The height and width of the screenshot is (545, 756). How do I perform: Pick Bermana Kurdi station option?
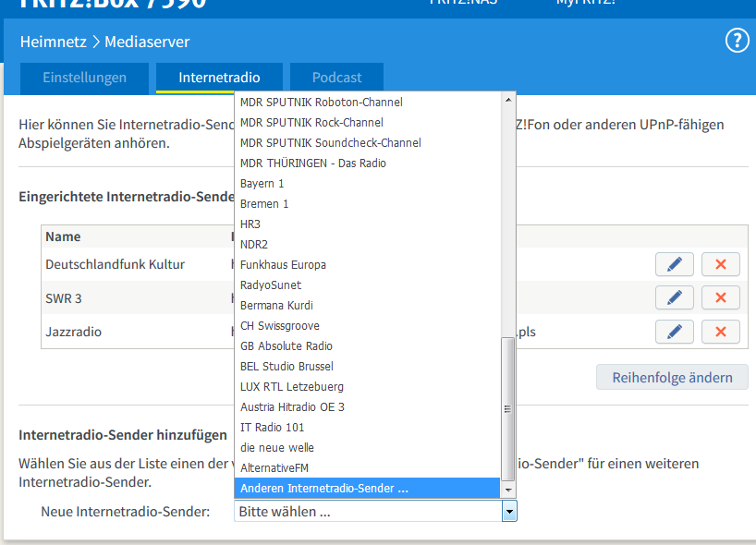coord(368,305)
